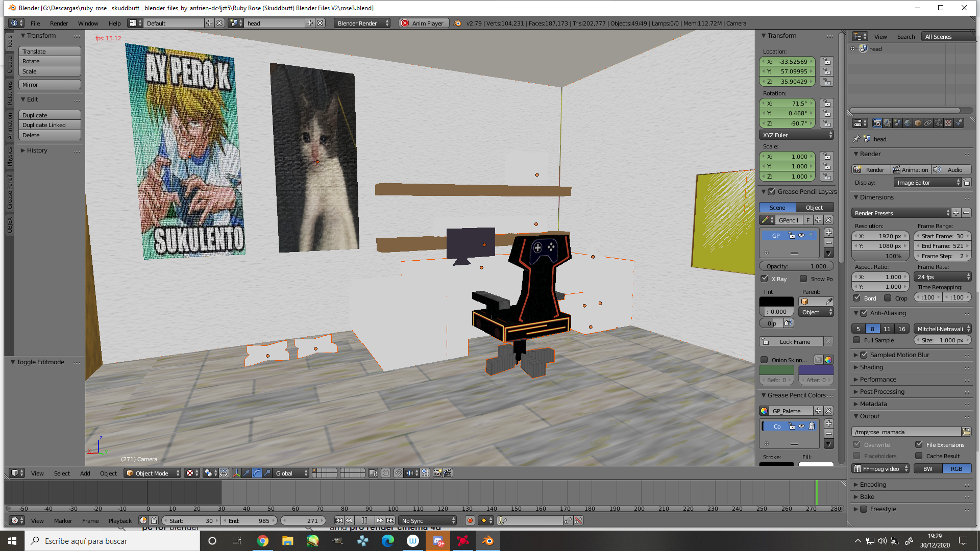Enable the Full Sample checkbox
This screenshot has height=551, width=980.
[x=857, y=340]
